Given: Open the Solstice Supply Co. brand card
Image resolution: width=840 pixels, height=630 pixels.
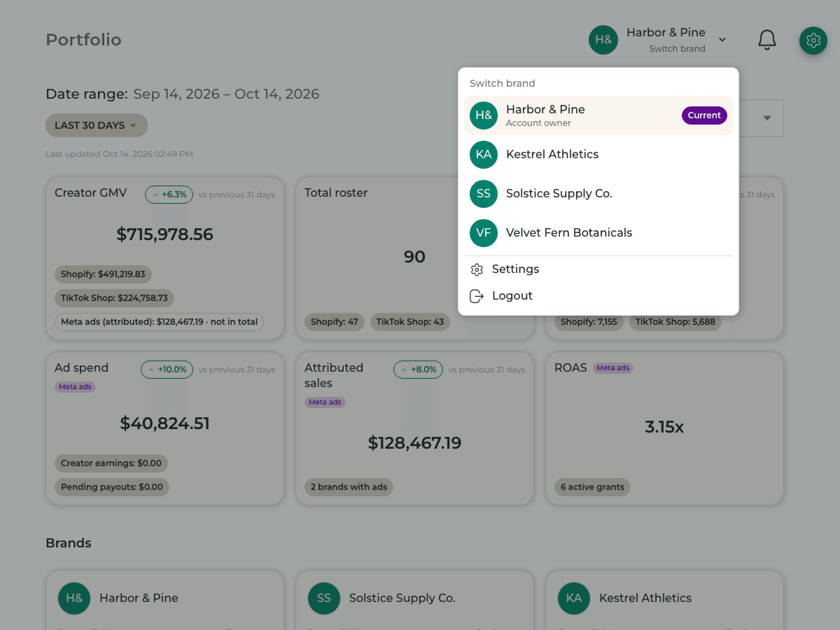Looking at the screenshot, I should point(415,600).
